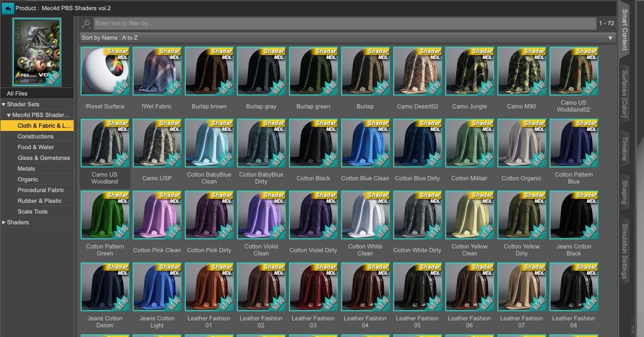Collapse the Shader Sets tree node
644x337 pixels.
click(x=4, y=105)
